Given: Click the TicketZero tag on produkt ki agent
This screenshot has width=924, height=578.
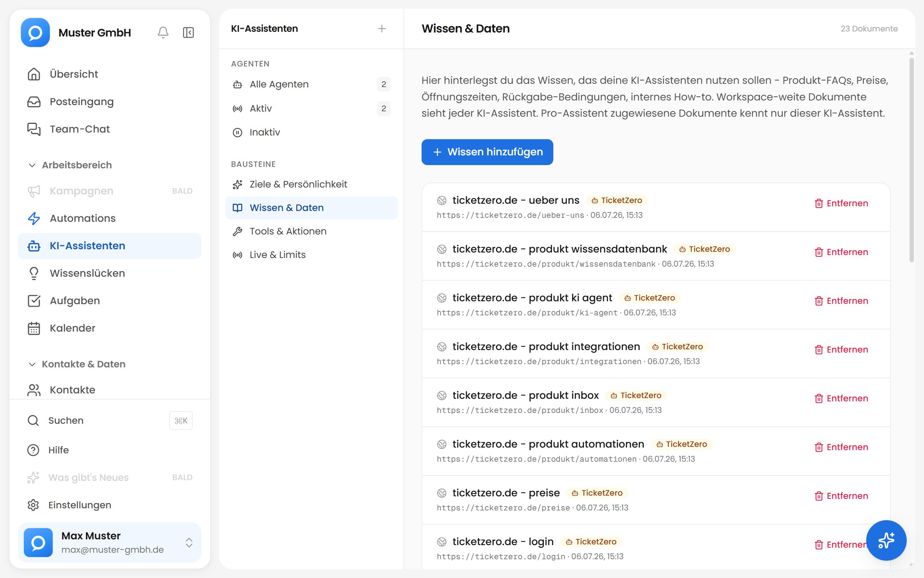Looking at the screenshot, I should tap(649, 298).
